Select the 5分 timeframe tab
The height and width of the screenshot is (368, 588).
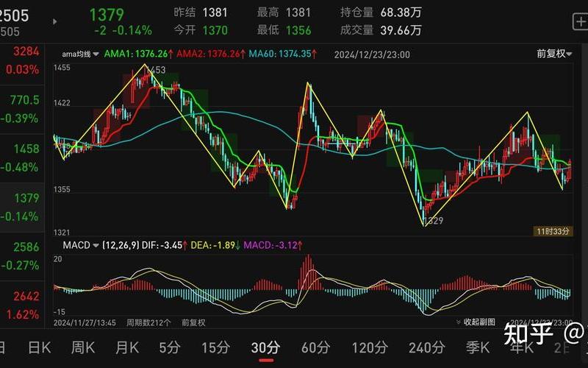tap(170, 347)
